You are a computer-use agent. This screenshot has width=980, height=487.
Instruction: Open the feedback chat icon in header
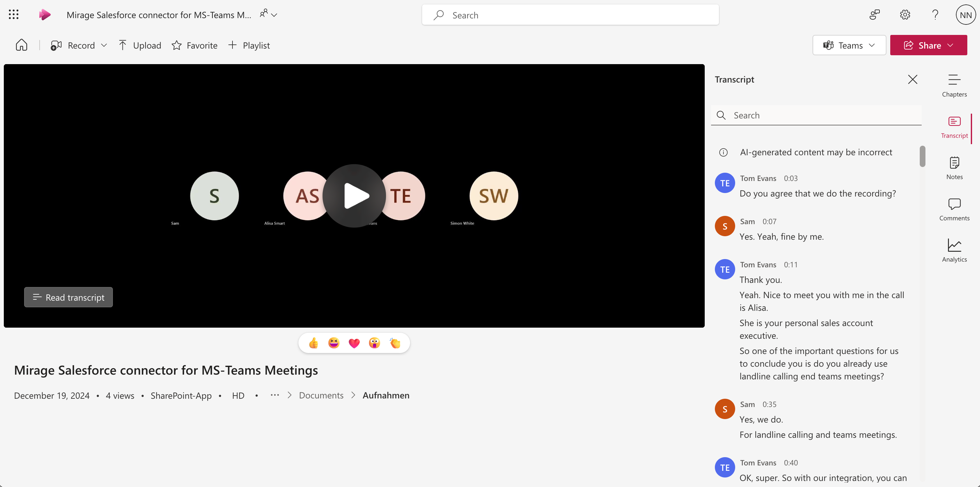coord(875,15)
